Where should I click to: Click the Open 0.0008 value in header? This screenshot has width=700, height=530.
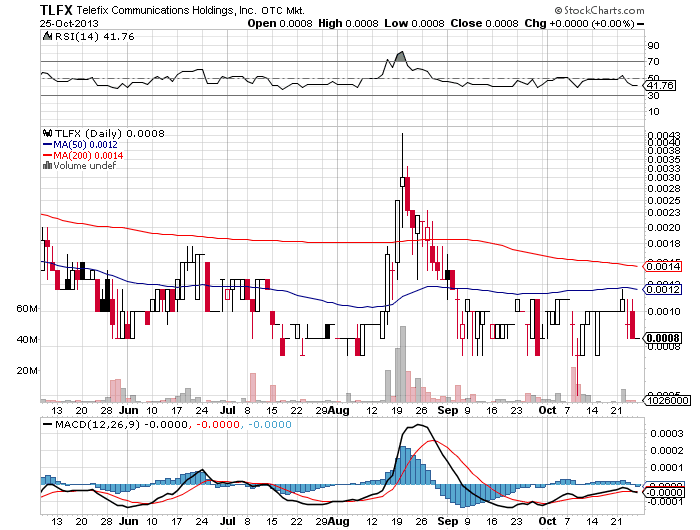pyautogui.click(x=279, y=23)
